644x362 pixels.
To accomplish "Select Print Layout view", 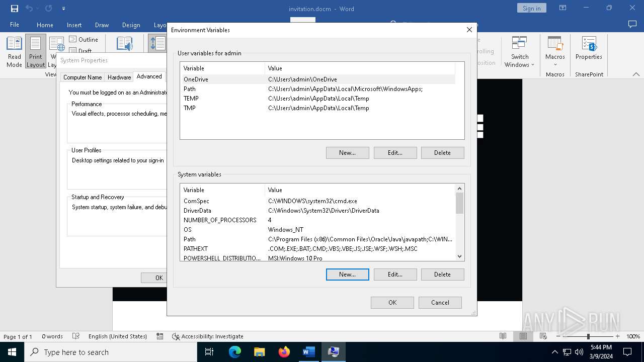I will (36, 51).
